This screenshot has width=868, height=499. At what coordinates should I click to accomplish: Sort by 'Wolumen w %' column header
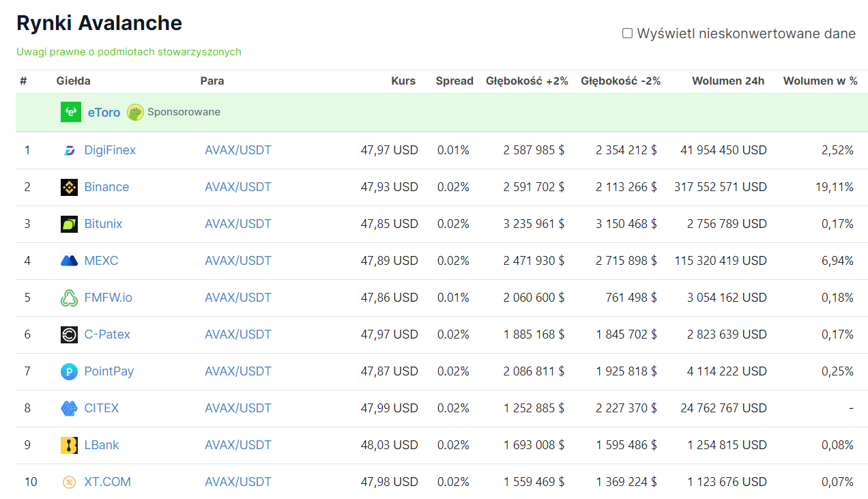(820, 81)
